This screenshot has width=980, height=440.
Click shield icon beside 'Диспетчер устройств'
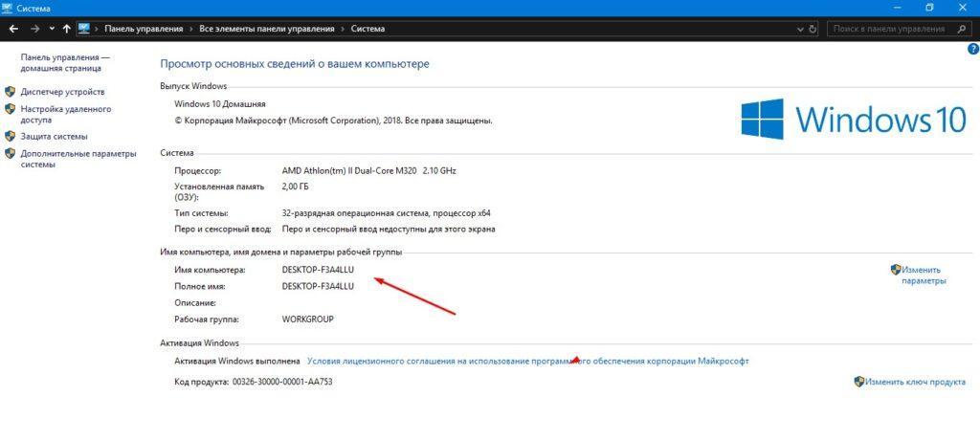click(10, 91)
